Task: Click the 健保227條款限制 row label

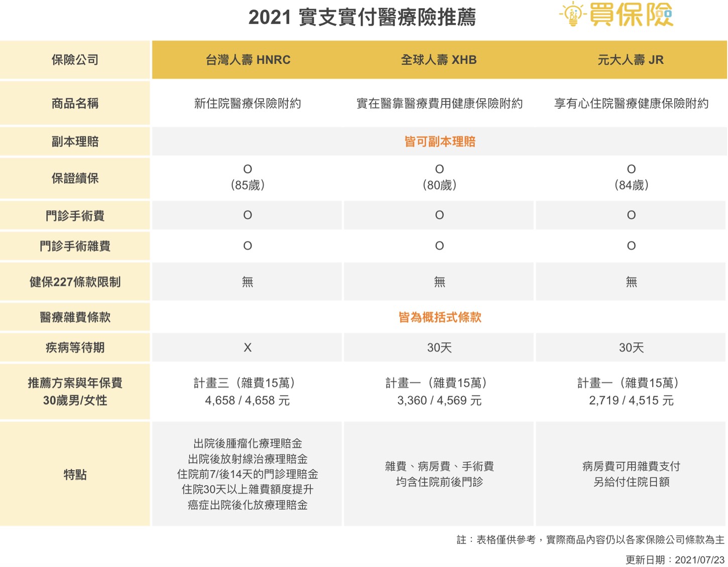Action: point(75,282)
